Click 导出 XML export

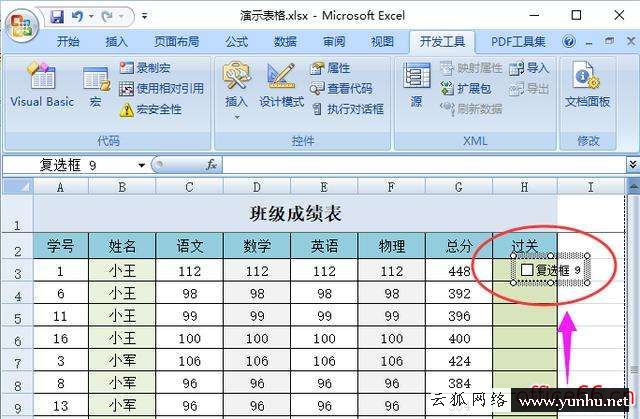pos(529,89)
